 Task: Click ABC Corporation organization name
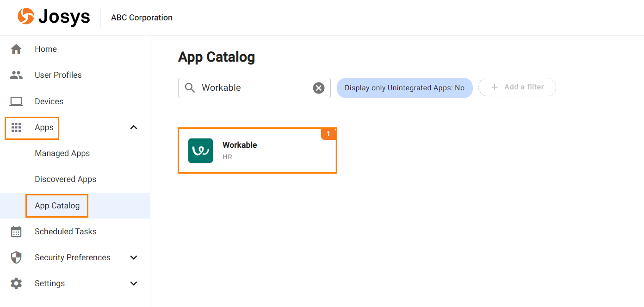pos(142,18)
